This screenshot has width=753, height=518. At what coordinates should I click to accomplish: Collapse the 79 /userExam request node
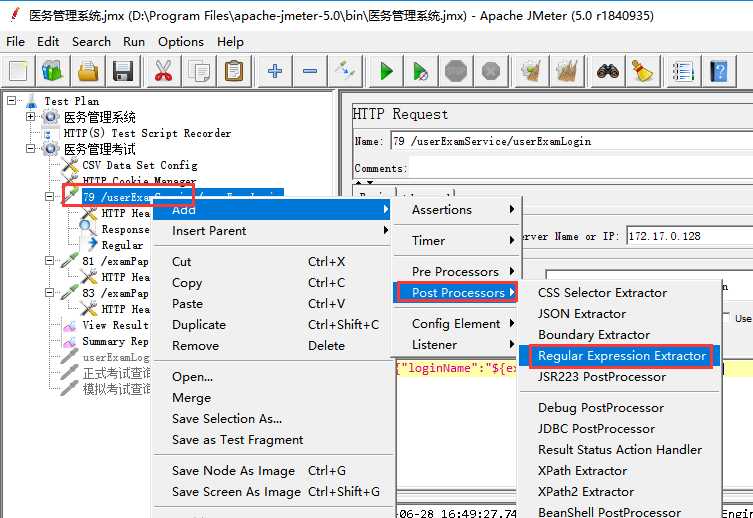pyautogui.click(x=49, y=196)
